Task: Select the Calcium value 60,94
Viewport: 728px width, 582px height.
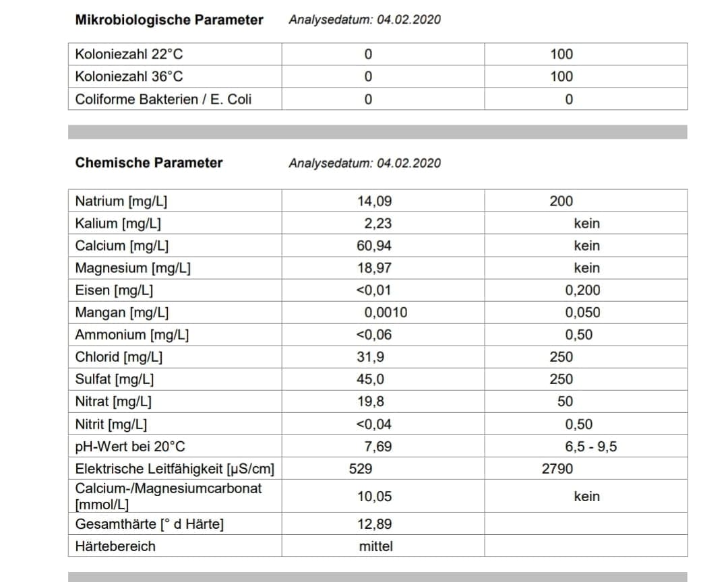Action: point(374,246)
